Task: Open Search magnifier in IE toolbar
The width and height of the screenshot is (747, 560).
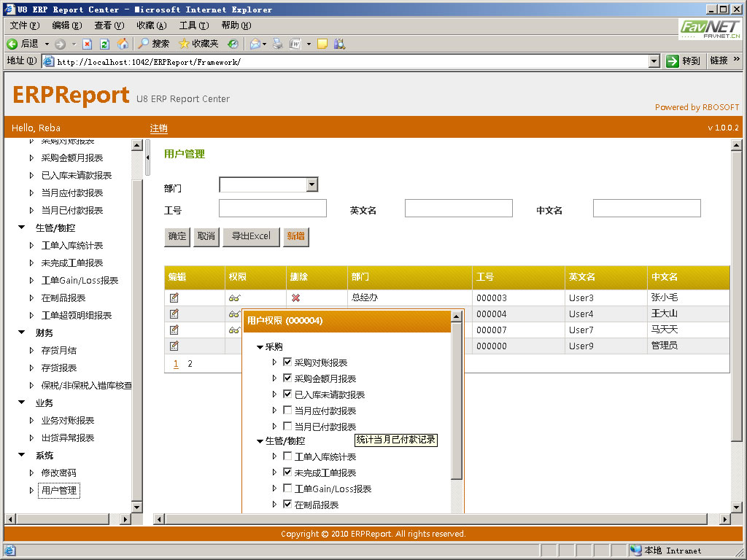Action: point(143,44)
